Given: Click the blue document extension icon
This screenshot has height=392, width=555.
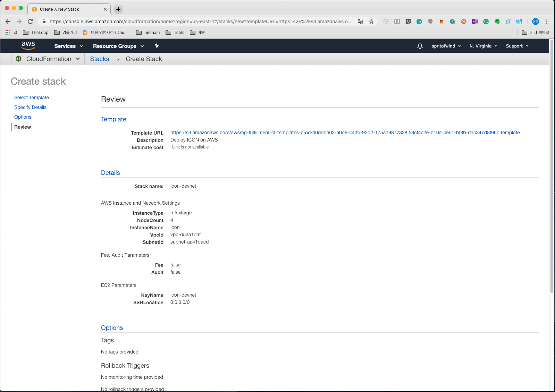Looking at the screenshot, I should [x=519, y=22].
